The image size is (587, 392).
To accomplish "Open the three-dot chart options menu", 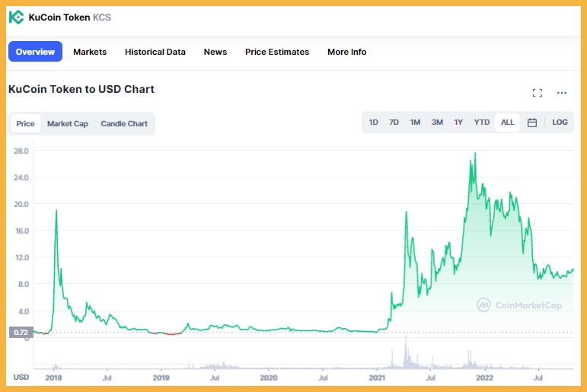I will [562, 93].
